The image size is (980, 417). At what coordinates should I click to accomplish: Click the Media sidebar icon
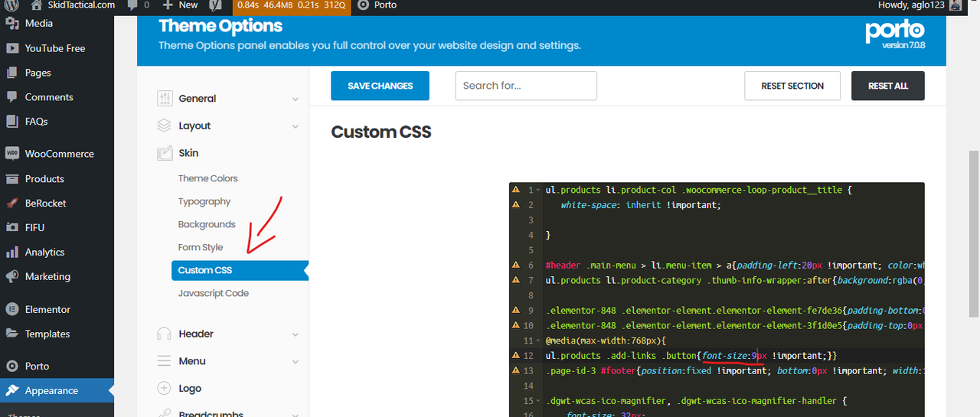tap(11, 24)
